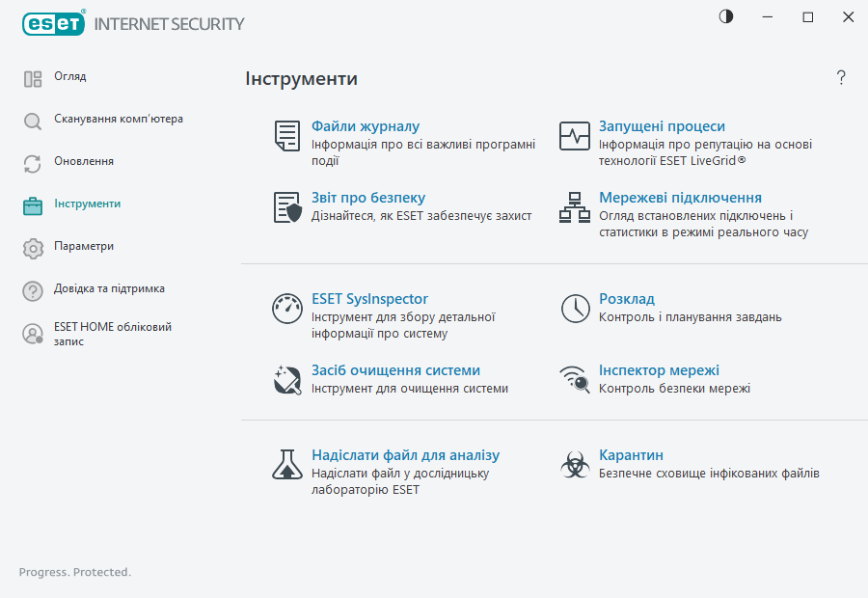
Task: Click the Карантин biohazard icon
Action: (575, 465)
